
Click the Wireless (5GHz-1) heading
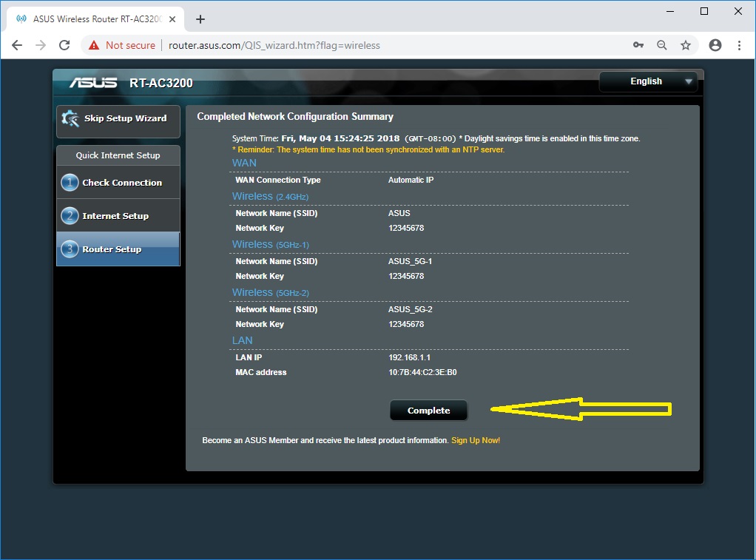(x=271, y=245)
